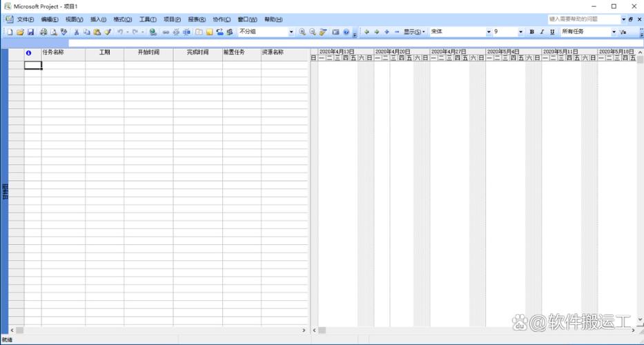Toggle Italic formatting
This screenshot has height=345, width=644.
pyautogui.click(x=542, y=32)
